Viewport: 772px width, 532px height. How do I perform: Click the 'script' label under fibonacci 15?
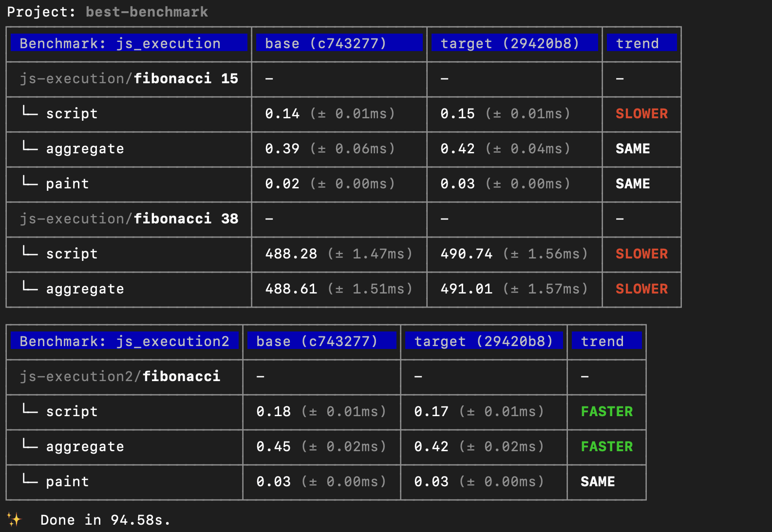click(72, 114)
